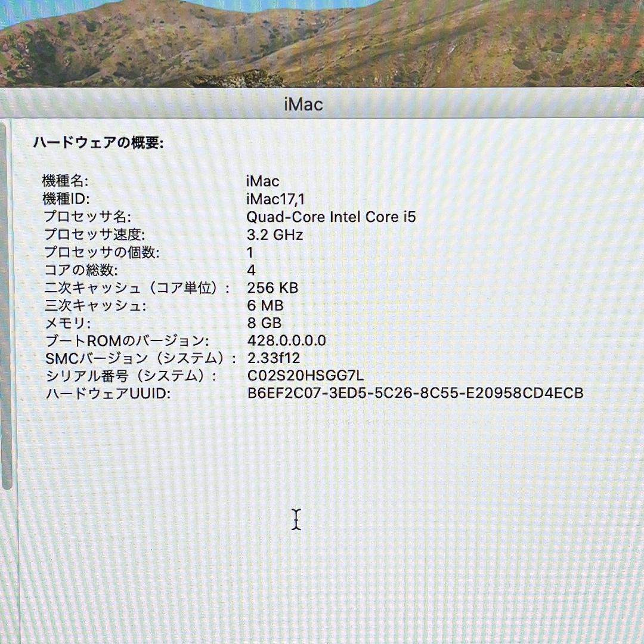
Task: Click the ハードウェアUUID label
Action: 108,393
